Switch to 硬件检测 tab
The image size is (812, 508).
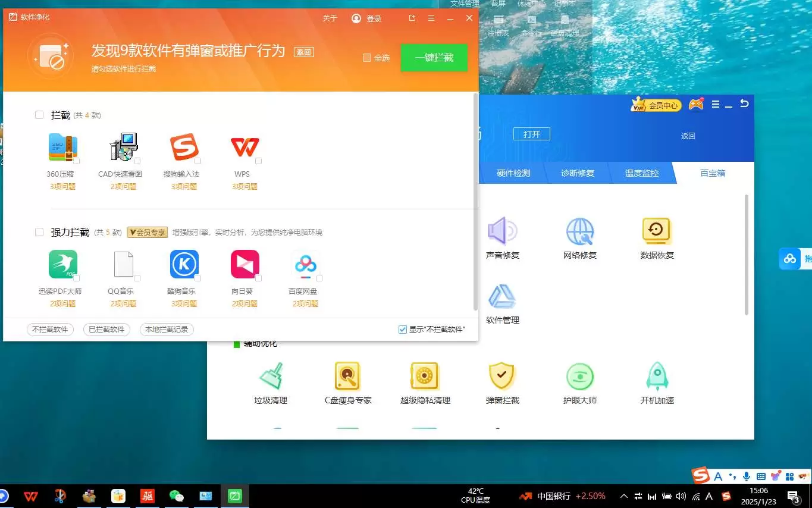click(x=513, y=173)
